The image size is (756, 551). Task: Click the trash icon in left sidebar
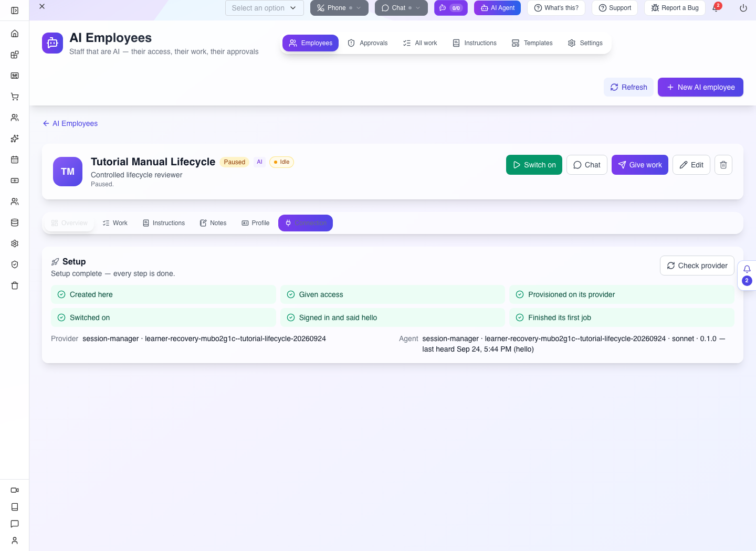(15, 285)
